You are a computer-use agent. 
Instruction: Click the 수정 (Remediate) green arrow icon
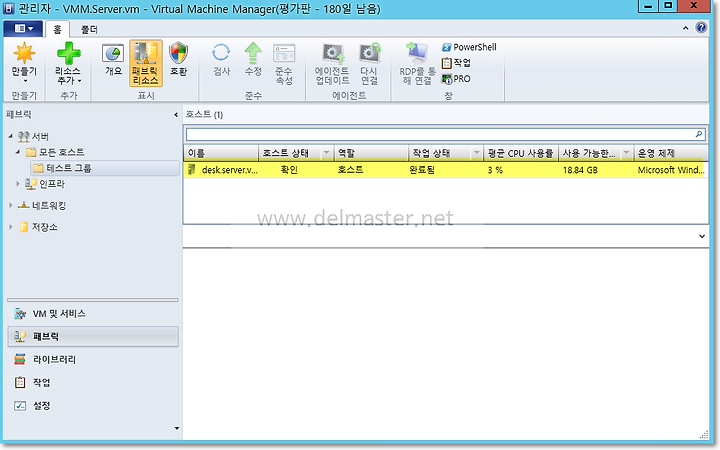tap(253, 53)
